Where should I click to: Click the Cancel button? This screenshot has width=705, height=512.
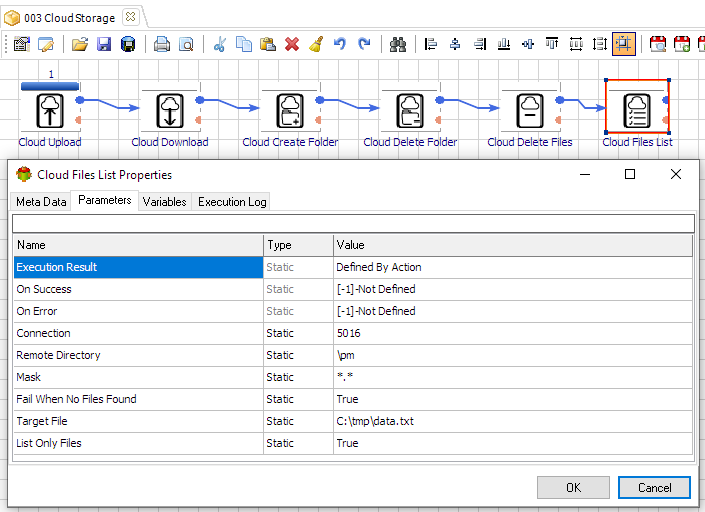[x=654, y=488]
